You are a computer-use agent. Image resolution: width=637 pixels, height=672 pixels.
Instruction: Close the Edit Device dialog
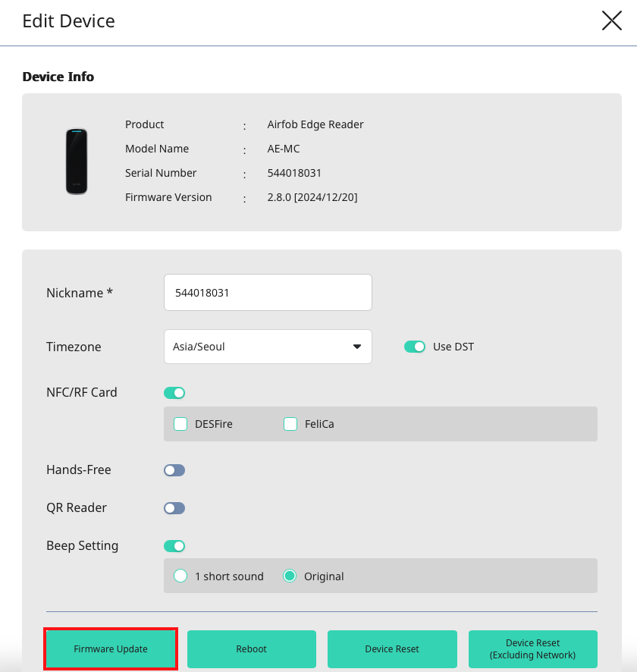point(611,21)
